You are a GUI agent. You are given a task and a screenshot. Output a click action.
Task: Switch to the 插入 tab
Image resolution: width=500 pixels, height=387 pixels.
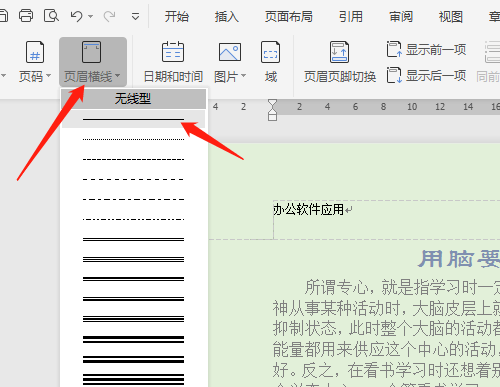pos(227,16)
